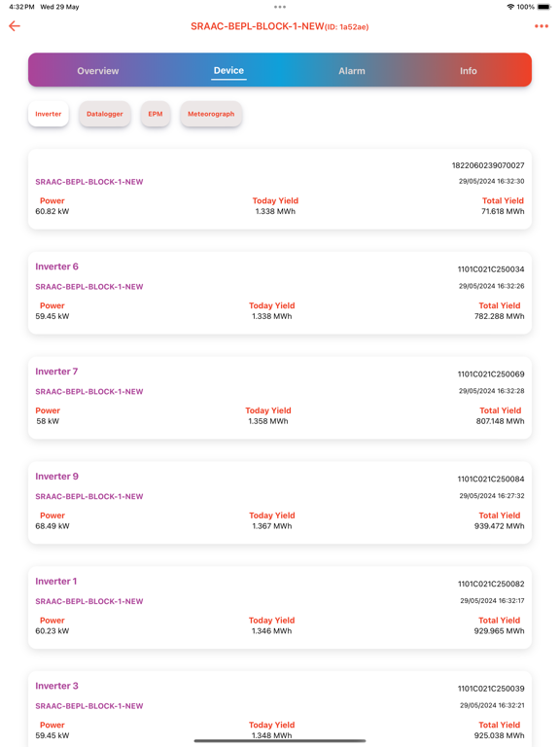Select the Inverter filter chip
This screenshot has height=747, width=560.
(x=48, y=114)
